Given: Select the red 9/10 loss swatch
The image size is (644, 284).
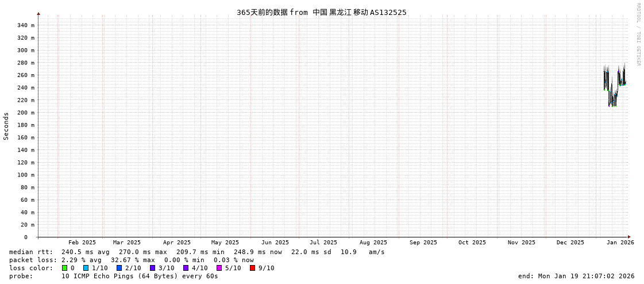Looking at the screenshot, I should (253, 268).
